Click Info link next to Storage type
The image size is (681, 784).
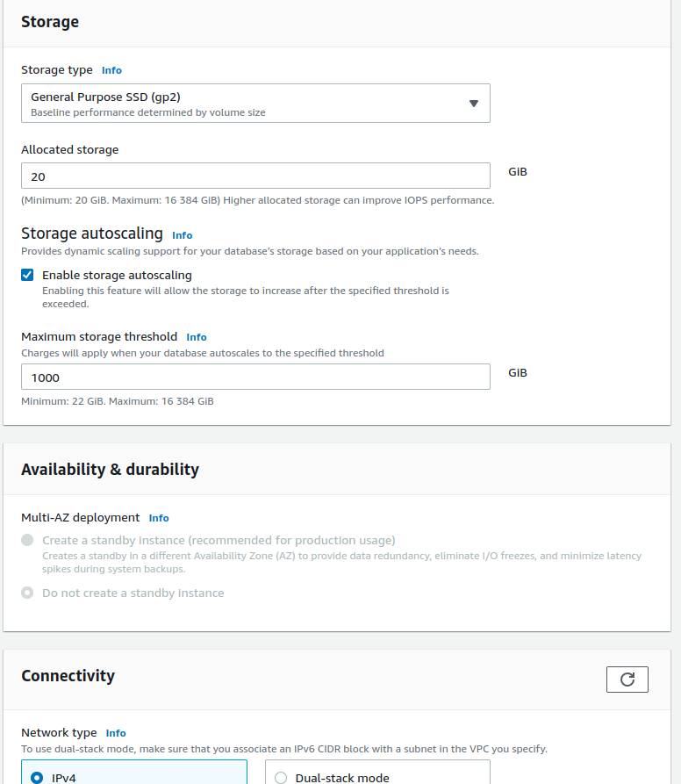(x=111, y=70)
